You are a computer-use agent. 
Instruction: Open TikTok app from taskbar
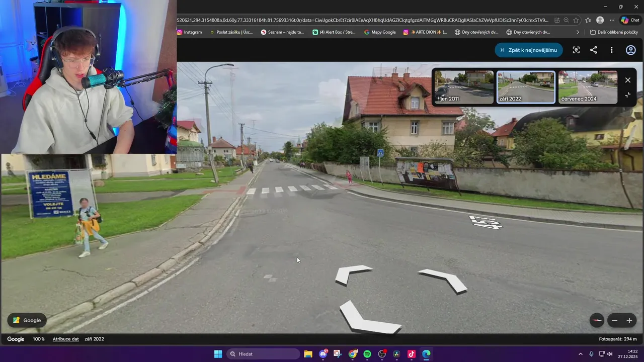pyautogui.click(x=412, y=354)
